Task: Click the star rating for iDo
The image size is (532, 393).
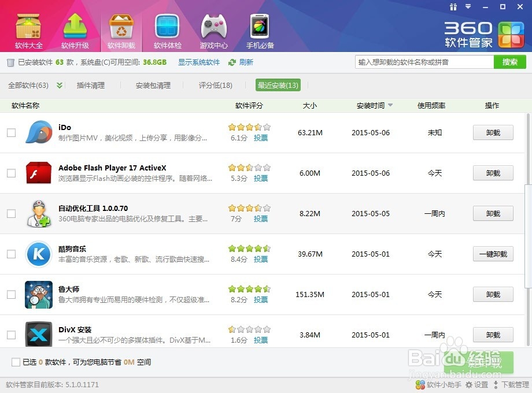Action: [x=249, y=127]
